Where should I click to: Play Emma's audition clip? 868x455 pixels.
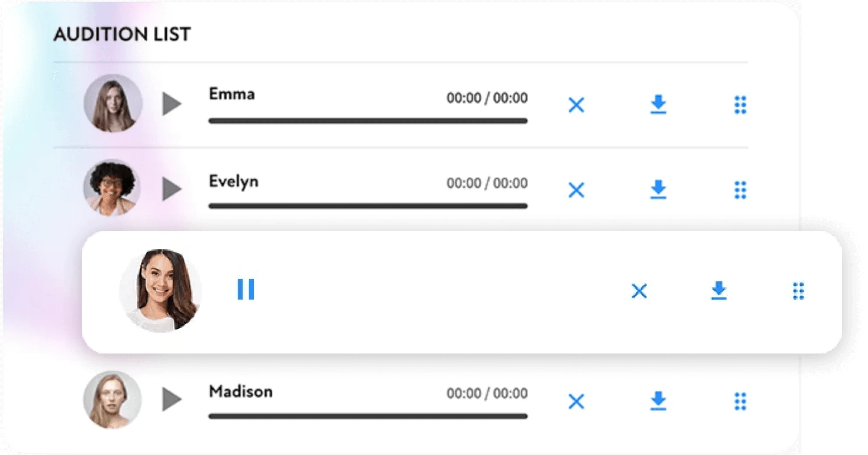click(x=171, y=104)
